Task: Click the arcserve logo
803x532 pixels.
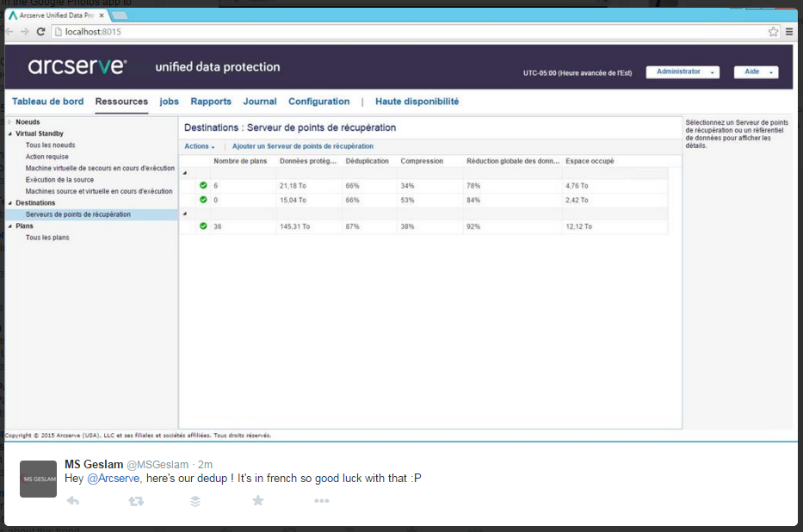Action: point(77,66)
